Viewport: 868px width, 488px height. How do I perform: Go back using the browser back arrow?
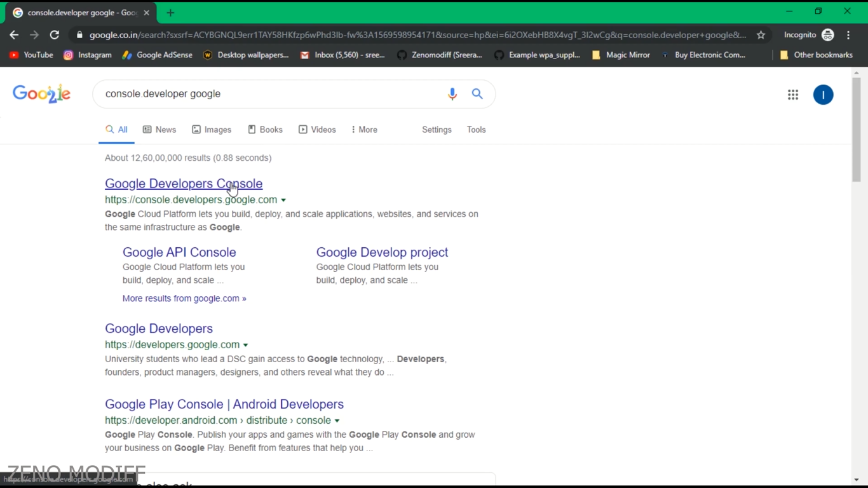(14, 35)
